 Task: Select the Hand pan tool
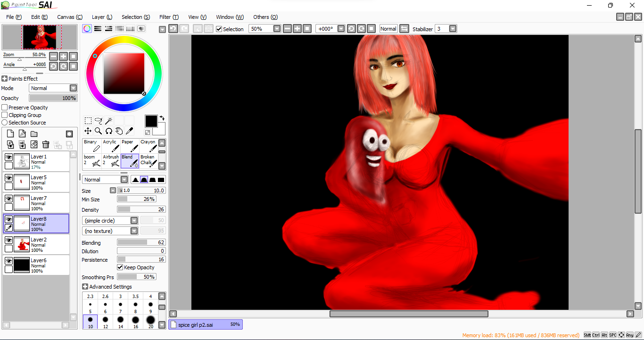pyautogui.click(x=119, y=131)
